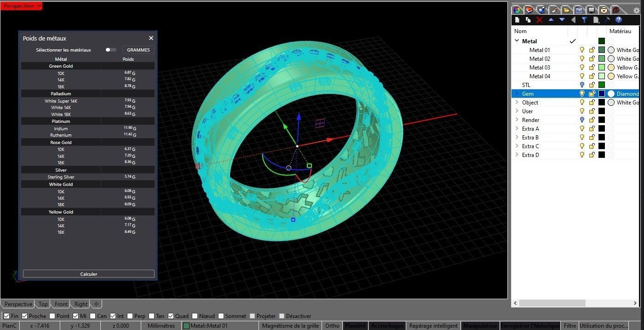Image resolution: width=644 pixels, height=330 pixels.
Task: Hide Extra A layer using lightbulb
Action: pyautogui.click(x=582, y=128)
